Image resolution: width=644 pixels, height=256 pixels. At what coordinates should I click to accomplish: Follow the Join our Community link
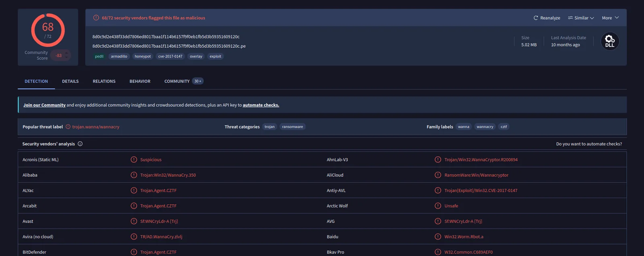(44, 105)
